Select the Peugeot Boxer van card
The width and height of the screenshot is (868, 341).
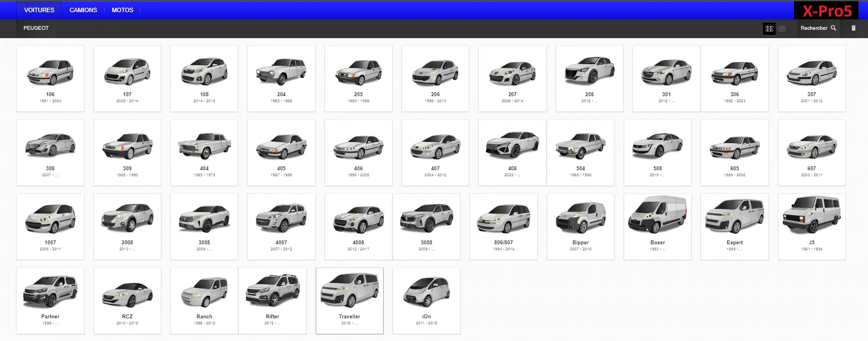(x=657, y=227)
